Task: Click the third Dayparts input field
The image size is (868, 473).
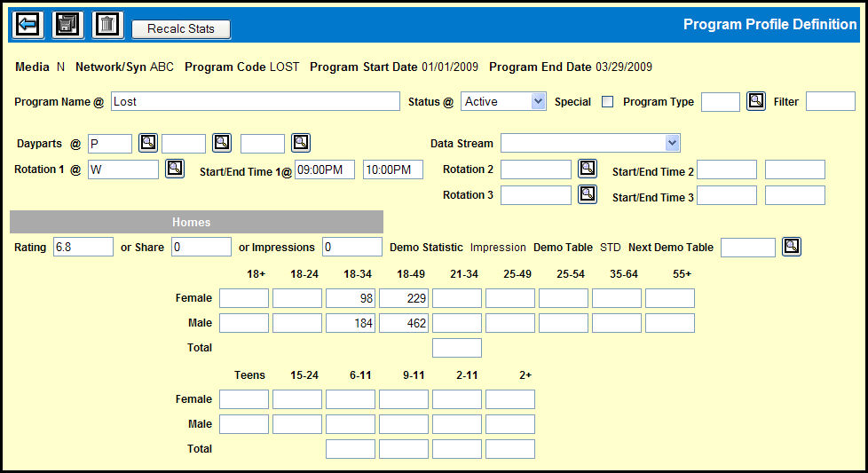Action: 263,144
